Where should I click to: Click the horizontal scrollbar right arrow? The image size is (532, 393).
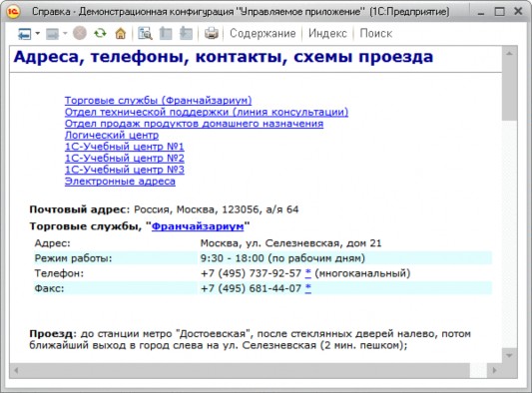494,370
